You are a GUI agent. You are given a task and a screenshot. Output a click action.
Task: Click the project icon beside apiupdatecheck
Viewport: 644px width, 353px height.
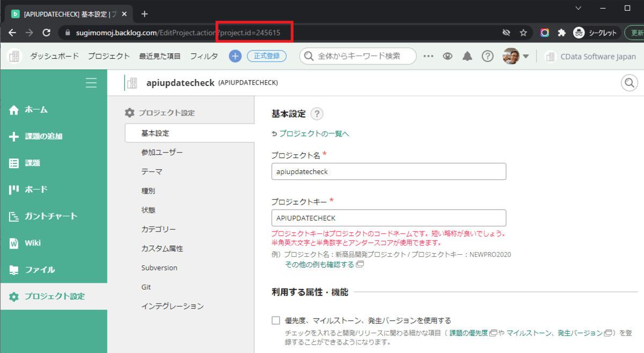131,83
